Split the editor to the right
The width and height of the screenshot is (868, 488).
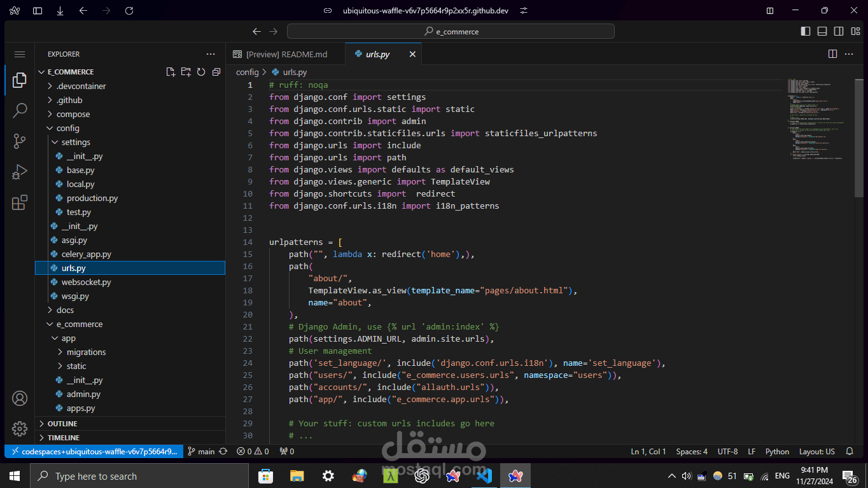[832, 54]
